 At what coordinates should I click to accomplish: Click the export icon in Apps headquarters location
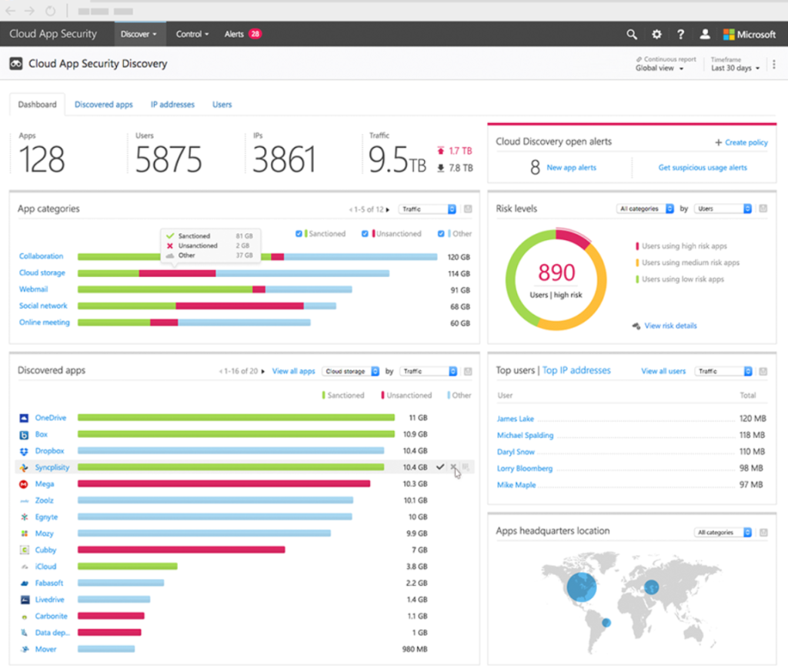click(x=763, y=533)
